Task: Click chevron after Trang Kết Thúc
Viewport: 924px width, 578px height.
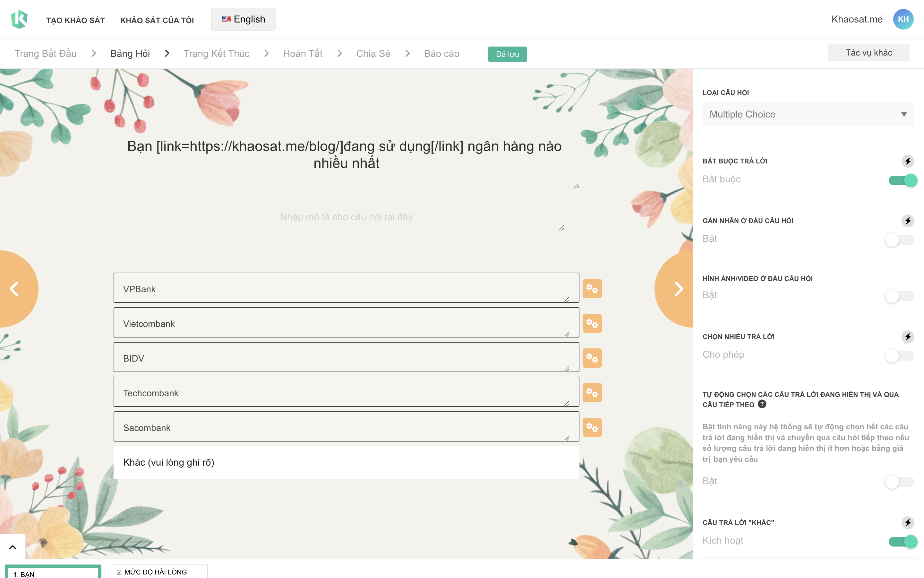Action: pos(267,53)
